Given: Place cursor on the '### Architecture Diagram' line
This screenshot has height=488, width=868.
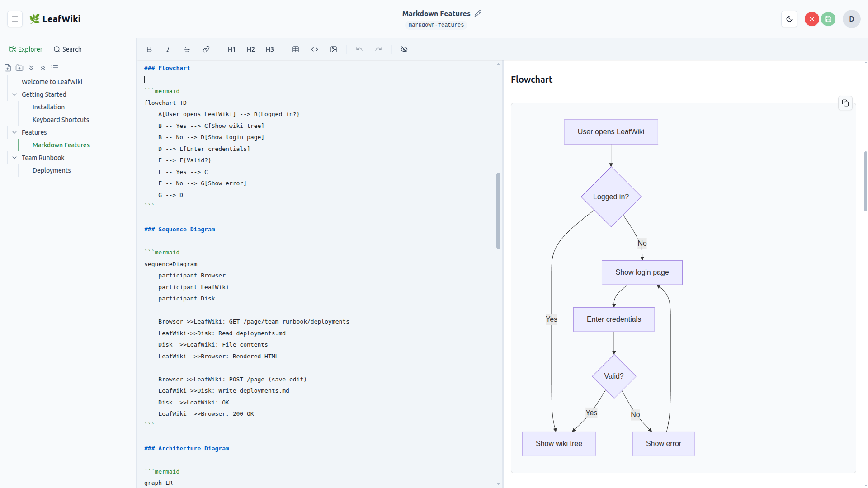Looking at the screenshot, I should pyautogui.click(x=187, y=449).
